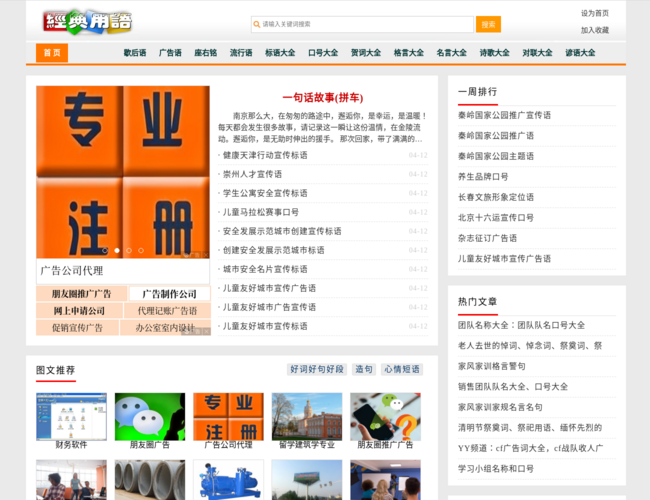Click the 专业注册 carousel banner image
The height and width of the screenshot is (500, 650).
click(123, 172)
